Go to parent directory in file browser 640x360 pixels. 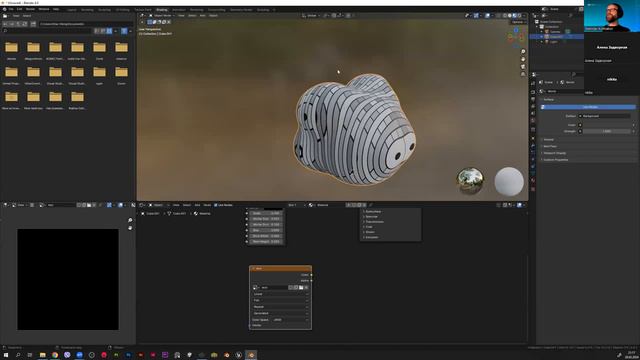(x=18, y=24)
